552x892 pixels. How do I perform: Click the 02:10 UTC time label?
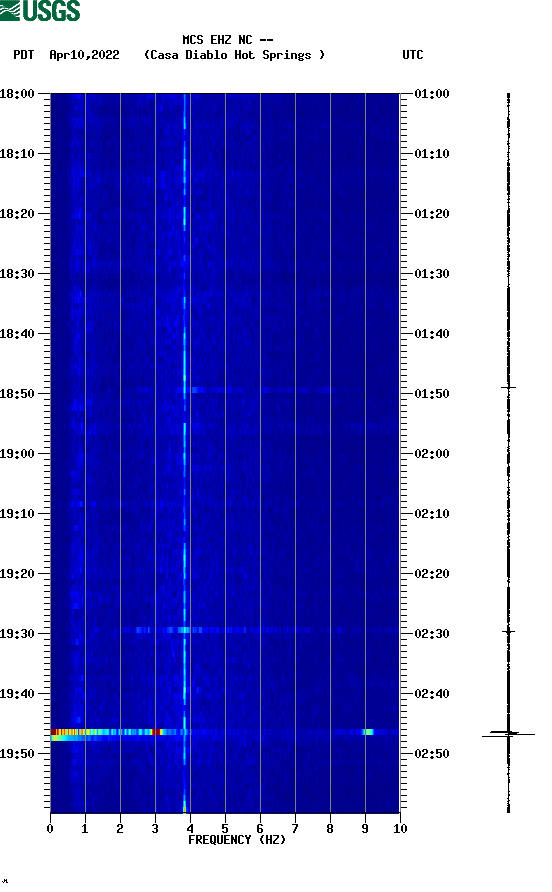[x=432, y=514]
